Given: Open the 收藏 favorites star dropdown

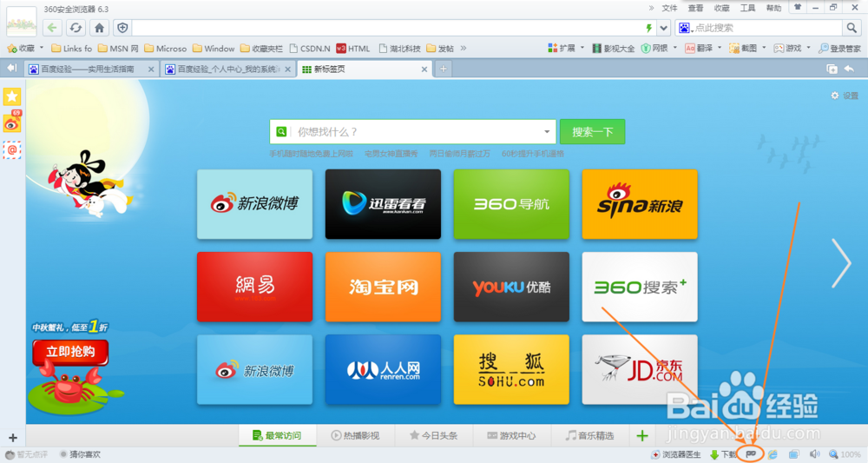Looking at the screenshot, I should click(25, 48).
